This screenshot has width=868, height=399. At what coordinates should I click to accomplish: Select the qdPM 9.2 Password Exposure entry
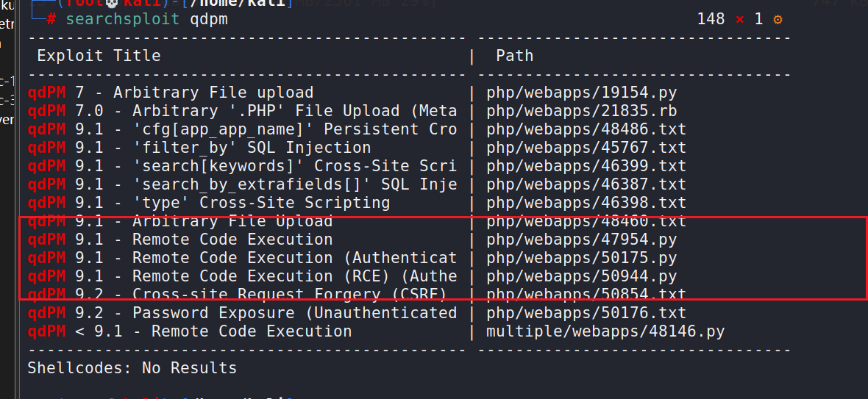242,313
